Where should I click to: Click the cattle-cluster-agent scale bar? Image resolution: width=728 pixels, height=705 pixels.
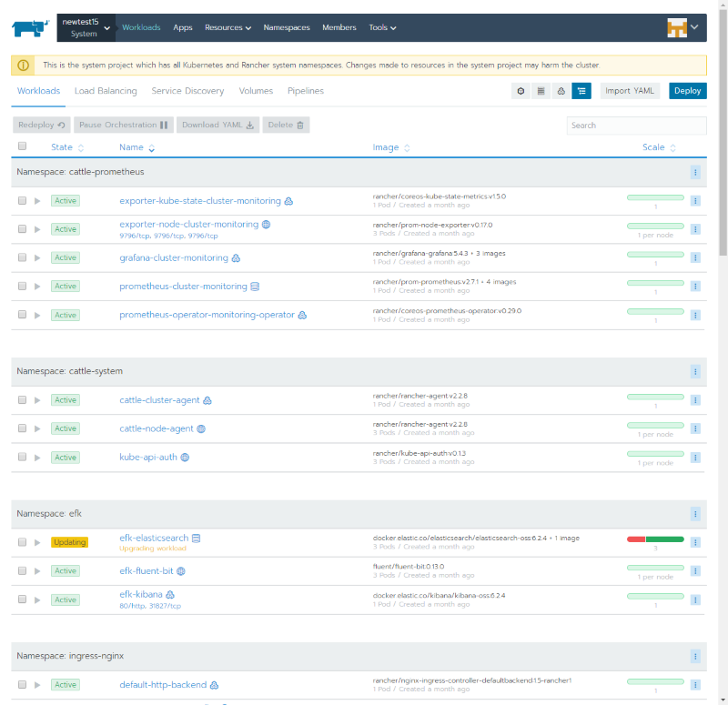[655, 397]
